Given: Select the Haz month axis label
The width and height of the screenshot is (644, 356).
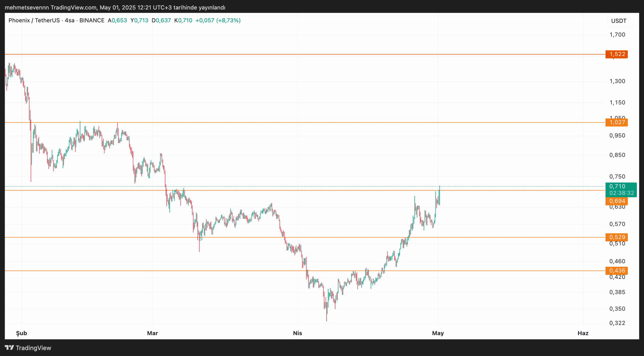Looking at the screenshot, I should tap(583, 333).
